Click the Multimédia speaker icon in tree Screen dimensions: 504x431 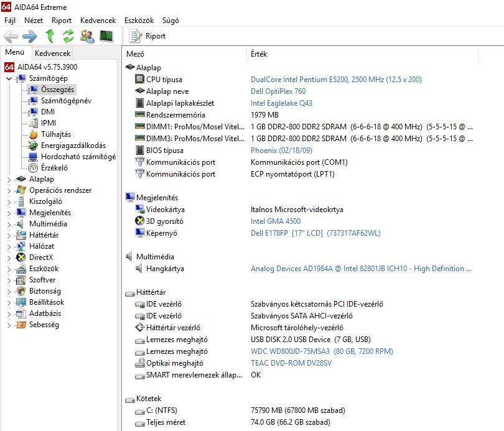click(x=20, y=224)
